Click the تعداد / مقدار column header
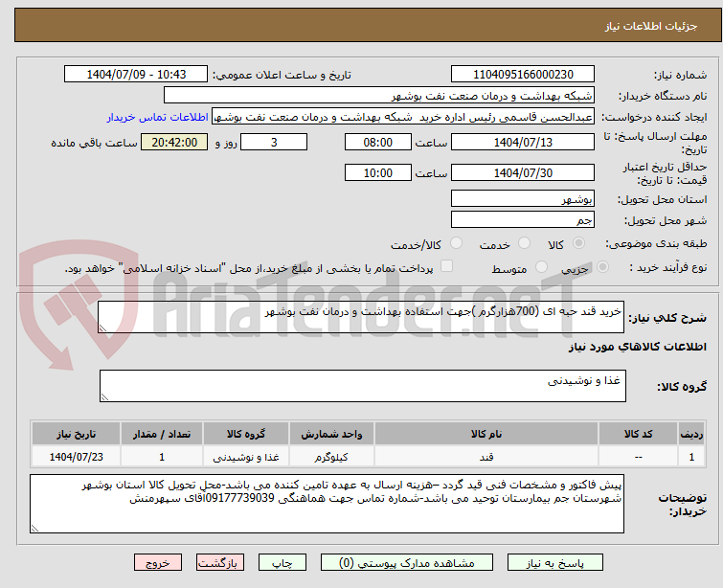Viewport: 723px width, 588px height. pyautogui.click(x=162, y=434)
